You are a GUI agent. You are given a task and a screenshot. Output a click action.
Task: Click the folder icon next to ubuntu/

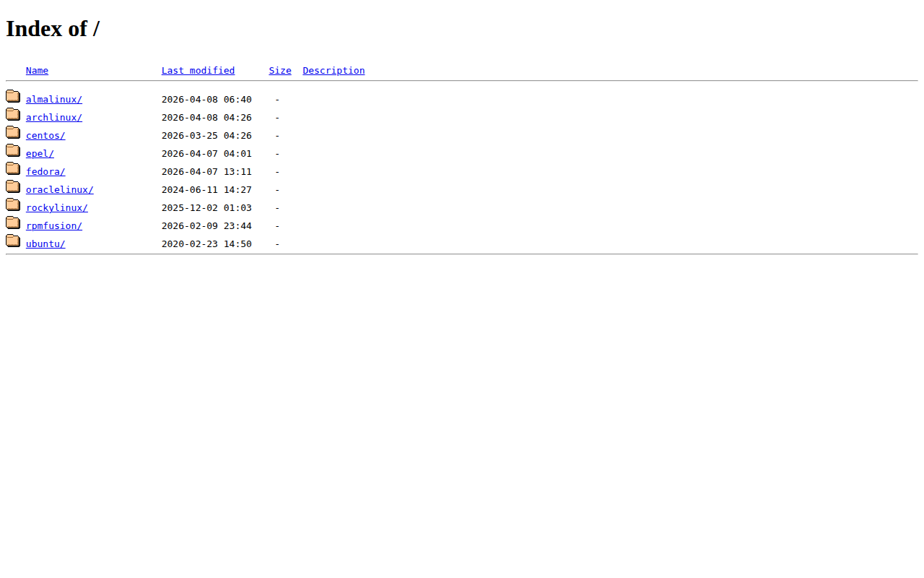coord(13,241)
